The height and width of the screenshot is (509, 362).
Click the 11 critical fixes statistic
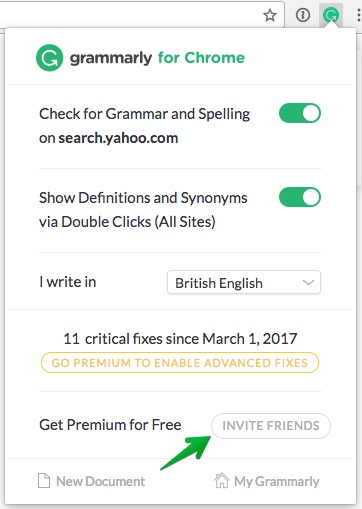click(180, 339)
